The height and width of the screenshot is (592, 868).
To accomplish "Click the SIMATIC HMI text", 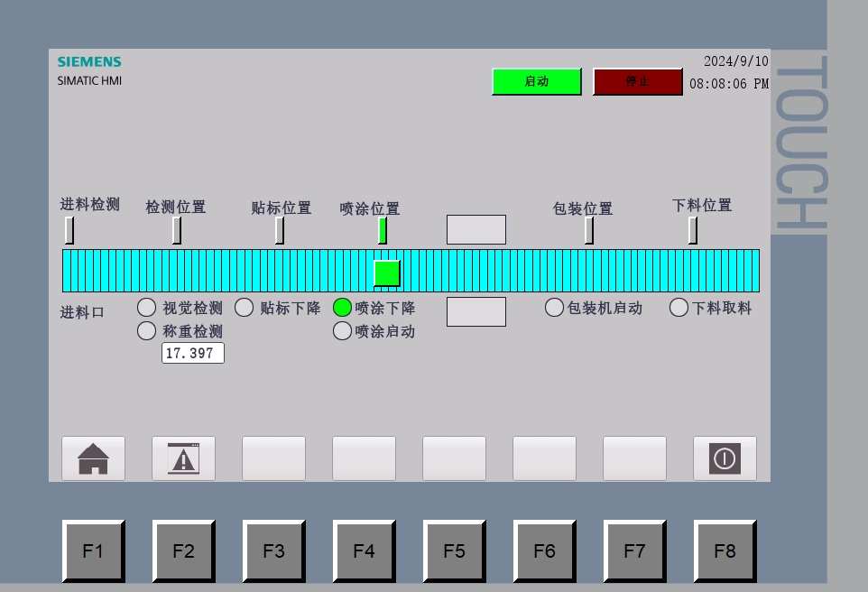I will click(x=89, y=81).
